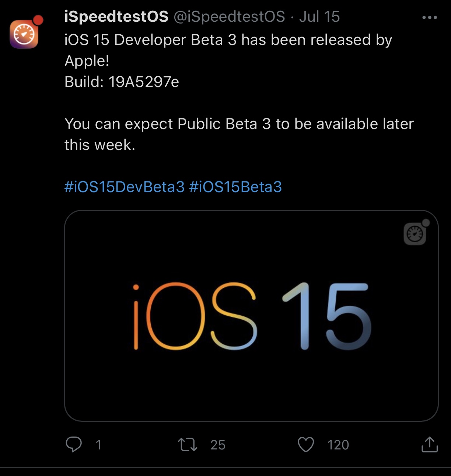Click the reply speech bubble icon

[74, 444]
